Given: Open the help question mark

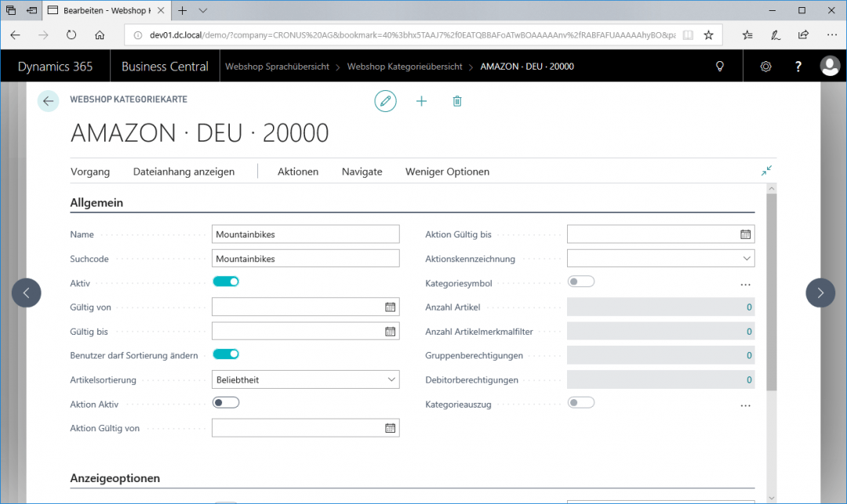Looking at the screenshot, I should point(798,67).
